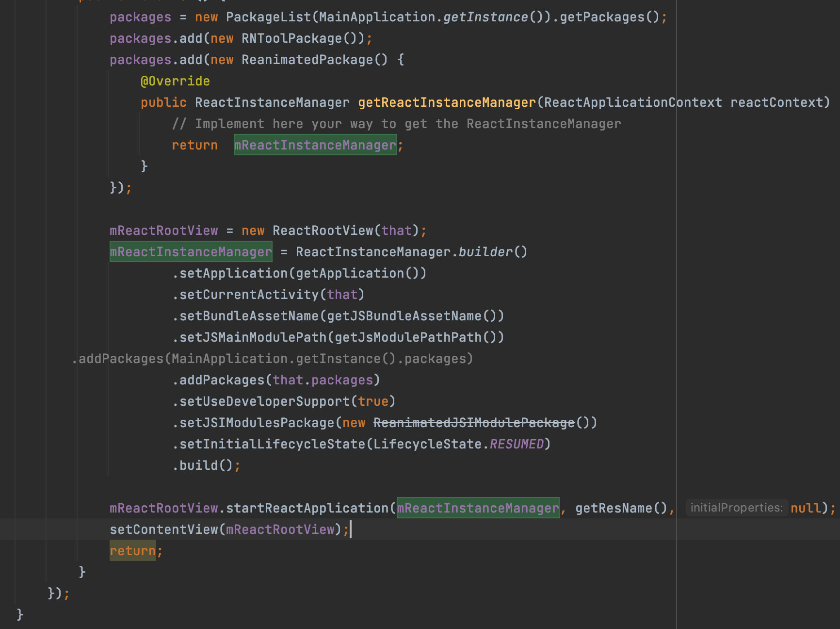Click 'getResName()' argument
Image resolution: width=840 pixels, height=629 pixels.
click(621, 508)
